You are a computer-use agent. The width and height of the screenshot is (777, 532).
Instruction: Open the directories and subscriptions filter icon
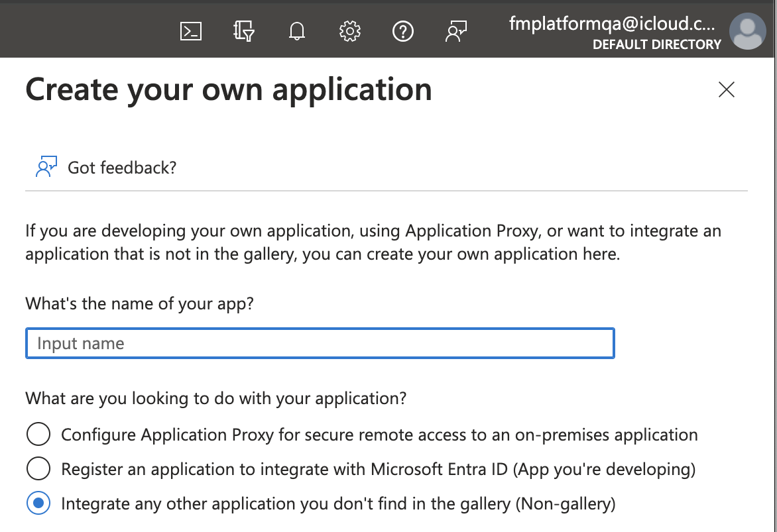(x=243, y=30)
